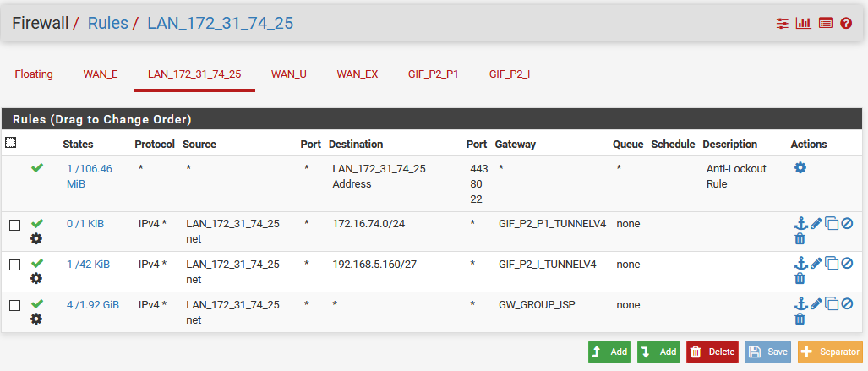Open the GIF_P2_P1 tab
Image resolution: width=868 pixels, height=371 pixels.
pos(433,74)
